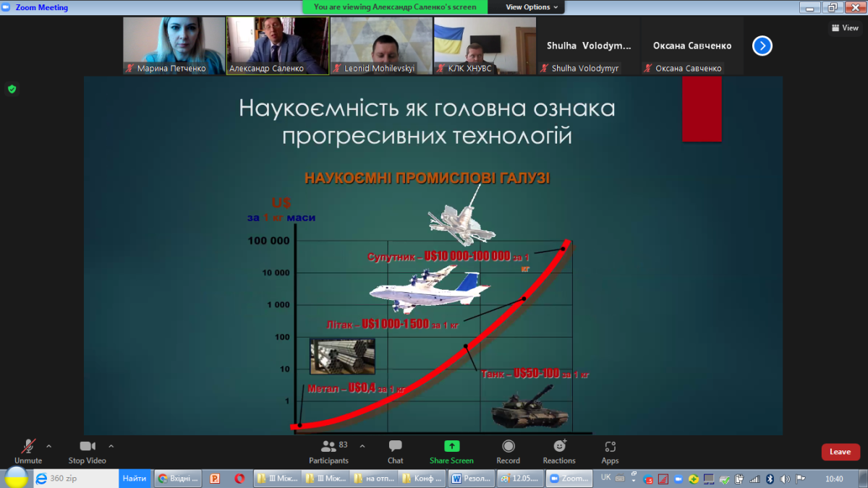Select Марина Петченко's video thumbnail
Screen dimensions: 868x488
pos(174,46)
